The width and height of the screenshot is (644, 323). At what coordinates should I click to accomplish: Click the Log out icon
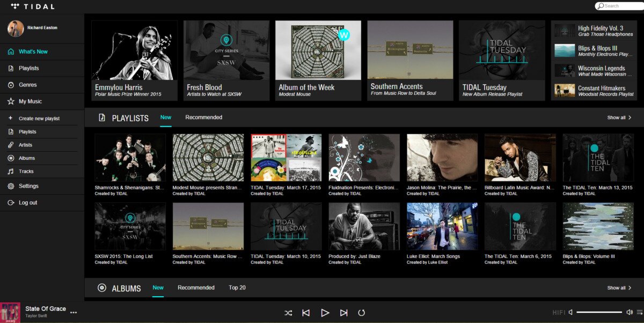click(11, 203)
